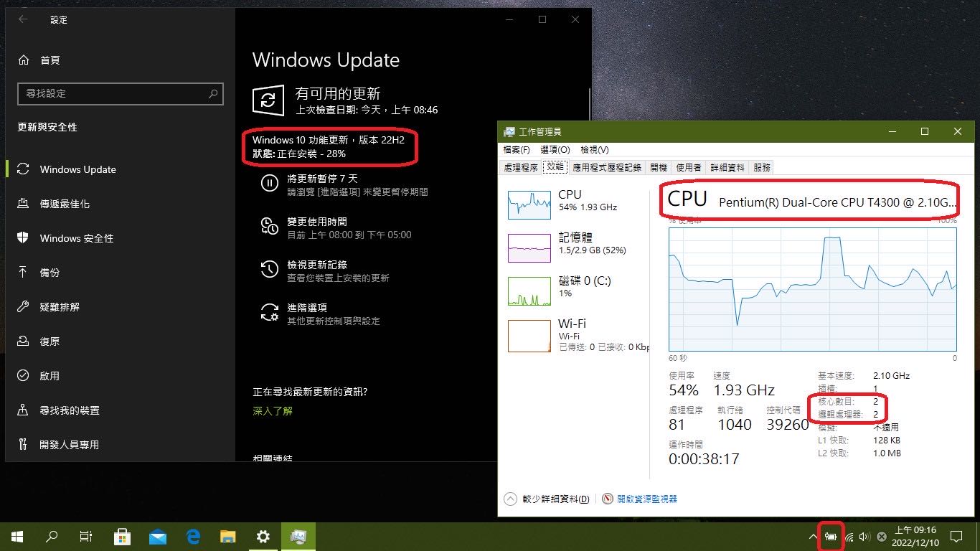Image resolution: width=980 pixels, height=551 pixels.
Task: Click the update refresh icon beside 有可用的更新
Action: [268, 100]
